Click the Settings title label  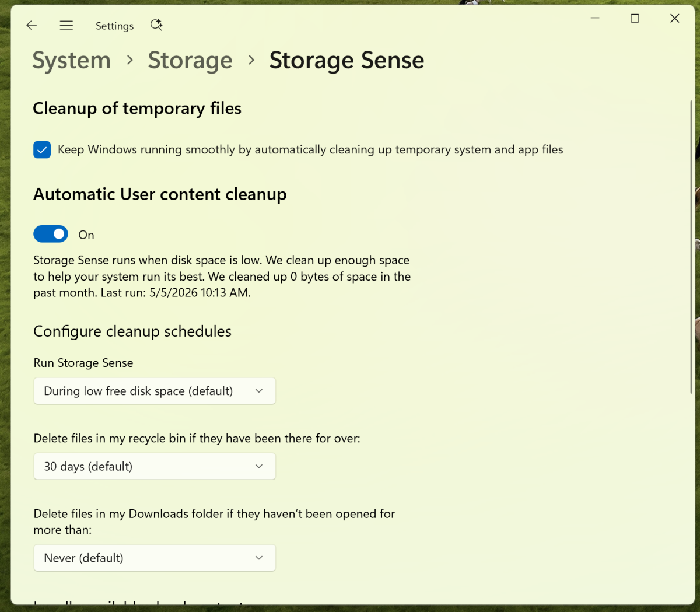pos(114,26)
